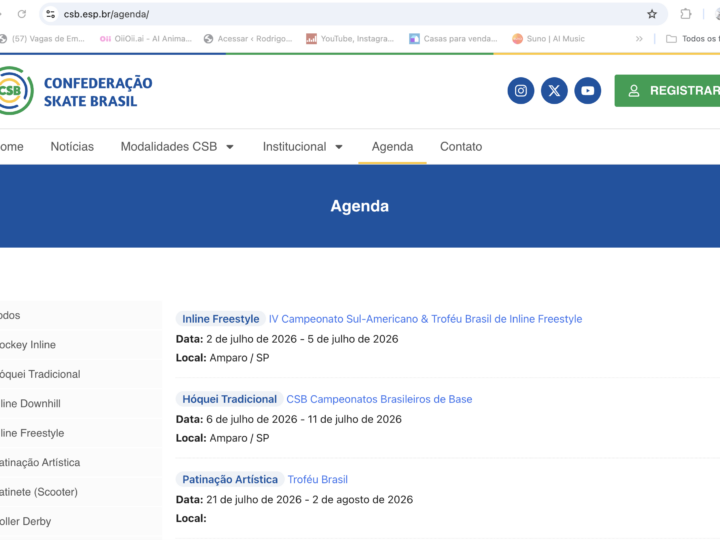Open the Suno AI Music bookmark
The width and height of the screenshot is (720, 540).
point(548,39)
